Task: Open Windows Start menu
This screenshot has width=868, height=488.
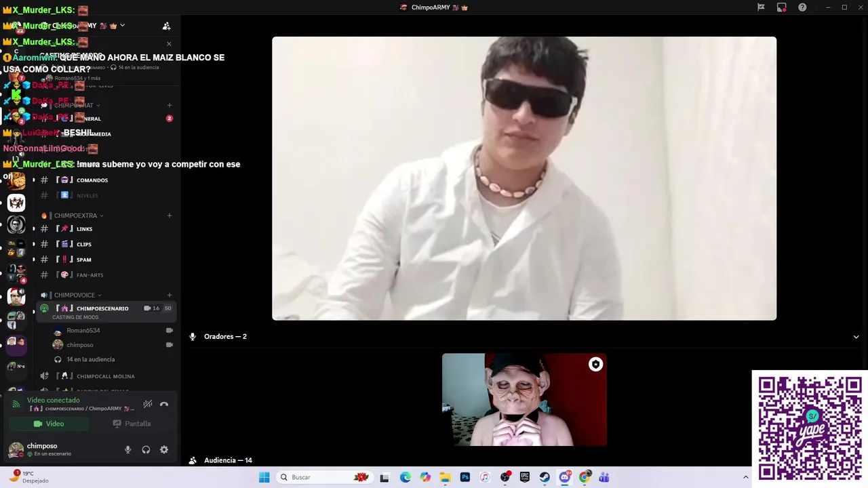Action: pos(264,478)
